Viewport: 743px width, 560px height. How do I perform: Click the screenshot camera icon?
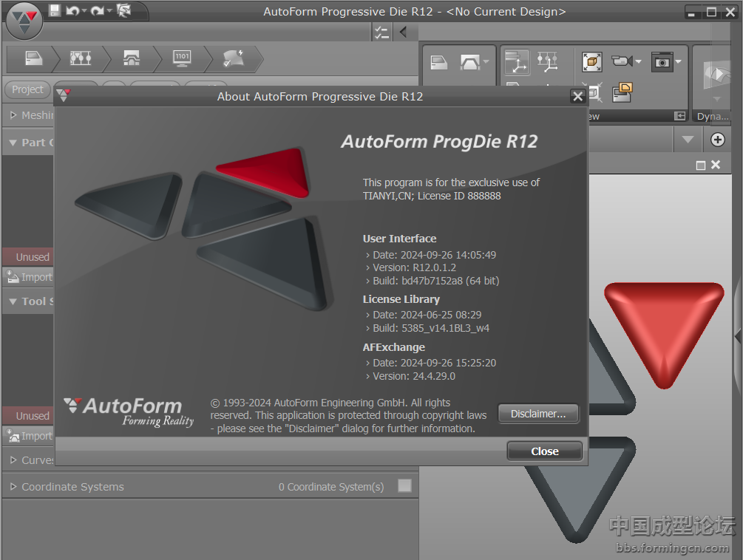(662, 61)
